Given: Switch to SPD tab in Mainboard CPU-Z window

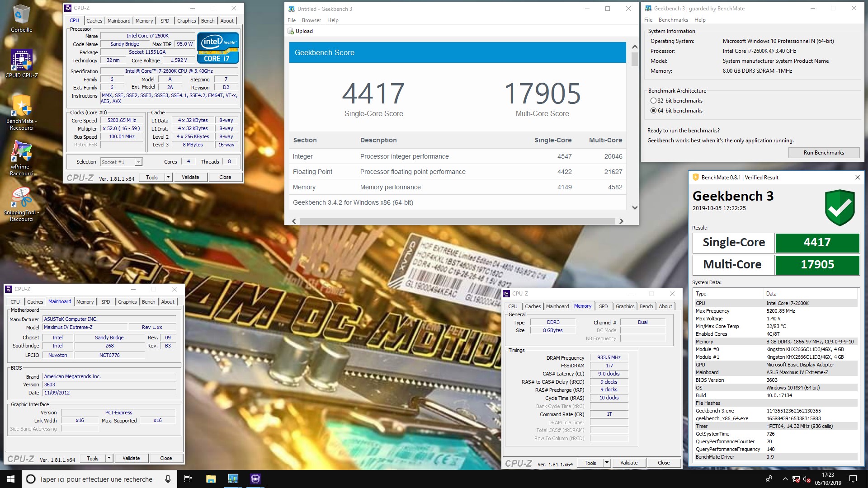Looking at the screenshot, I should (106, 302).
